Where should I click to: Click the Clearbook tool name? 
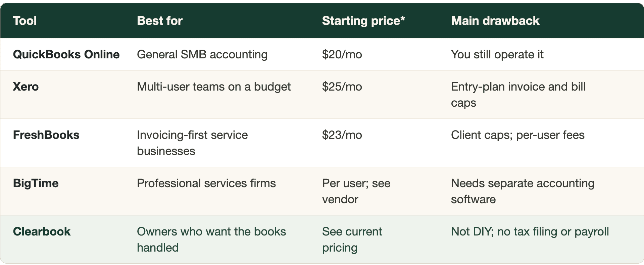(42, 231)
